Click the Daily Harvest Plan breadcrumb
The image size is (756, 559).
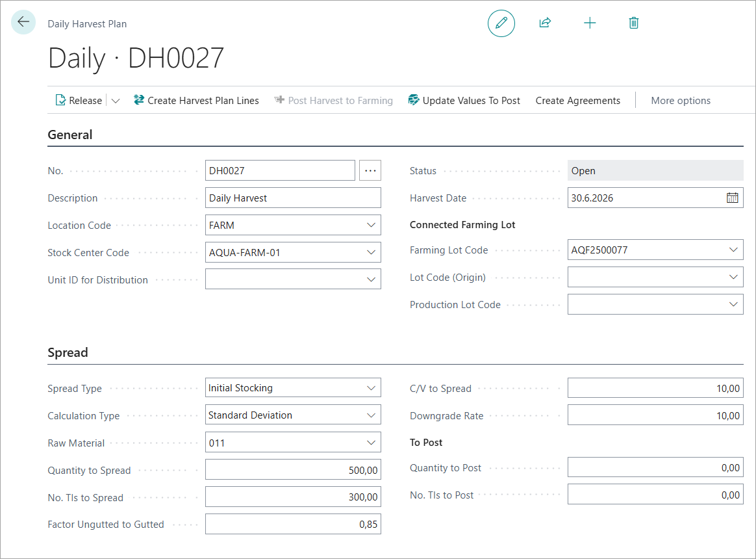pos(87,23)
